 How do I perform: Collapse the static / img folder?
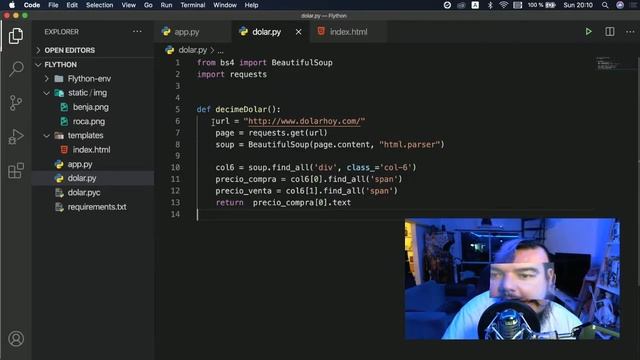[47, 93]
